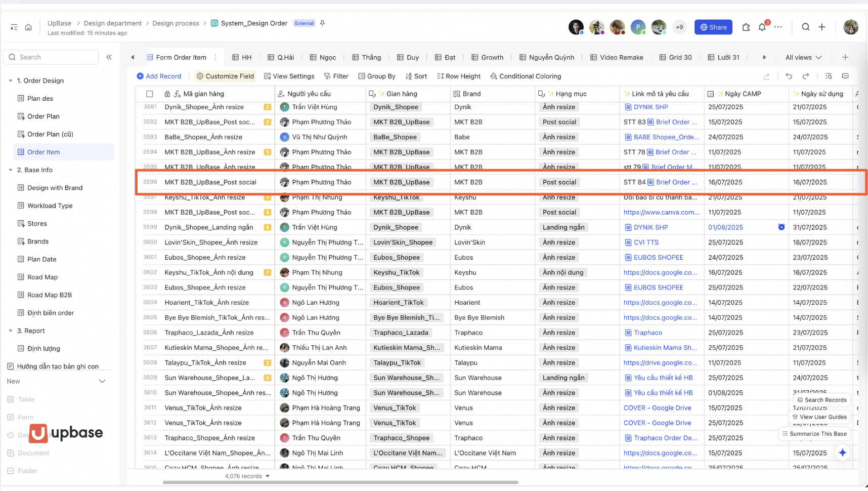Click the Brand column header
The image size is (868, 491).
pos(492,94)
